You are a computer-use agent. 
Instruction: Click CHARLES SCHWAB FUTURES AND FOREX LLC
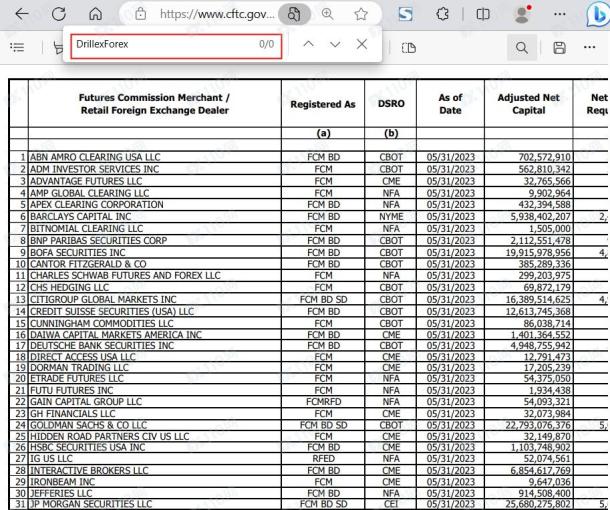pos(125,275)
